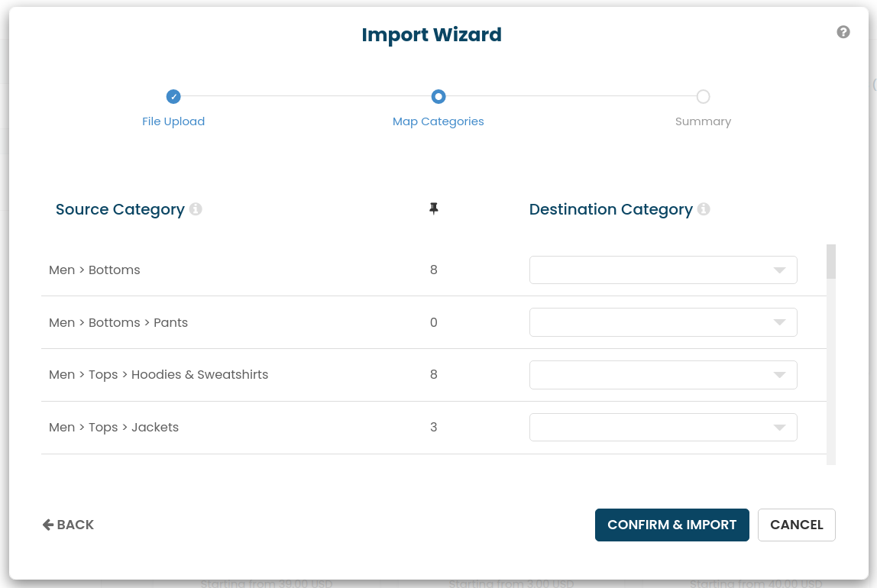Expand destination dropdown for Men > Bottoms > Pants
The height and width of the screenshot is (588, 877).
663,322
